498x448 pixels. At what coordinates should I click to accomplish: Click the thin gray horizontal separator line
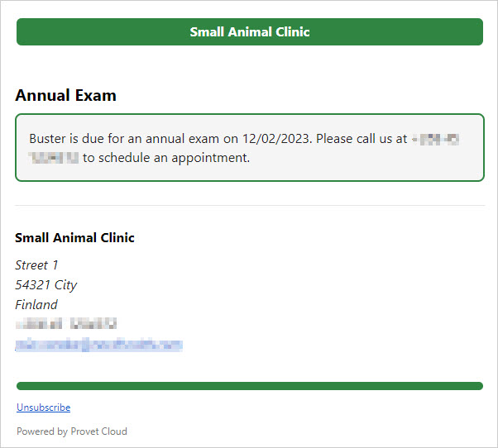250,205
